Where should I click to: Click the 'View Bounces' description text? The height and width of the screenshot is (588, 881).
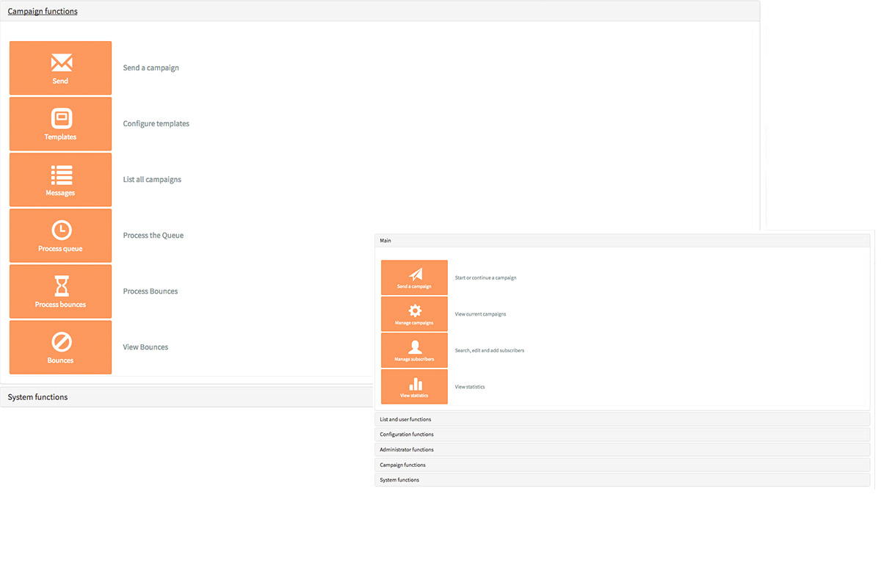145,347
